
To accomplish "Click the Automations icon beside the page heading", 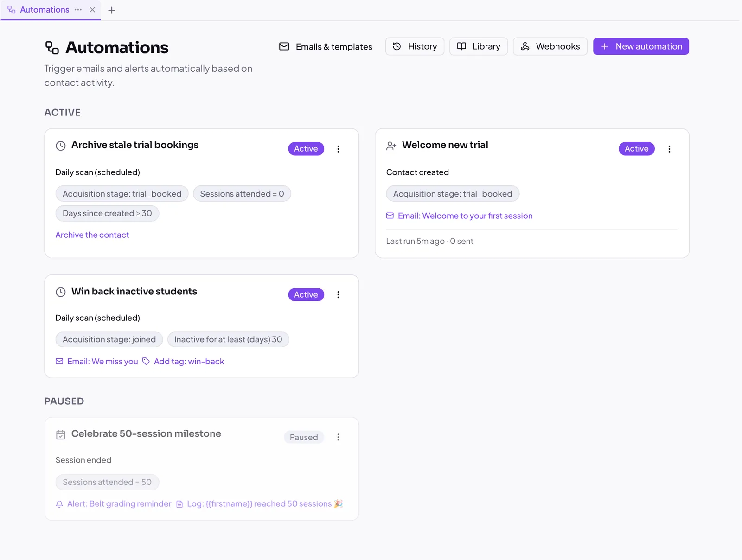I will (52, 48).
